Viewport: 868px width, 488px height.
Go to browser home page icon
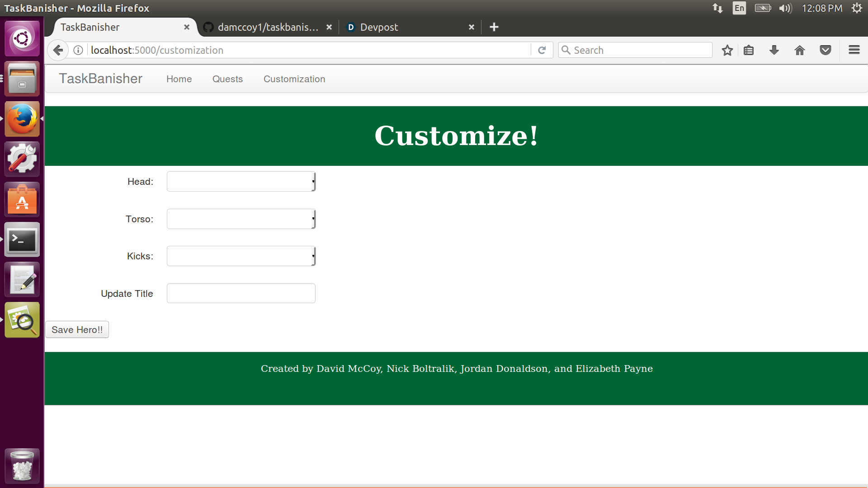799,50
